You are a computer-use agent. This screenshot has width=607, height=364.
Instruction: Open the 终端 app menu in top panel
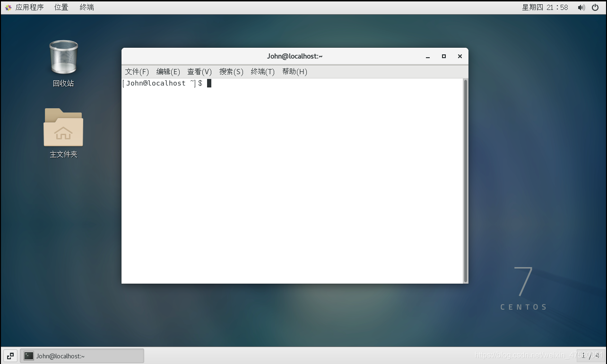click(x=87, y=7)
